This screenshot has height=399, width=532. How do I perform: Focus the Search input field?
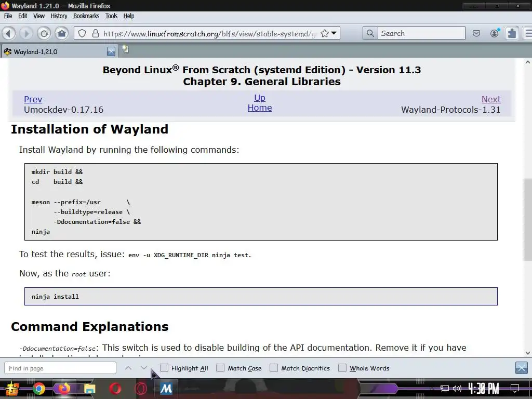(421, 33)
